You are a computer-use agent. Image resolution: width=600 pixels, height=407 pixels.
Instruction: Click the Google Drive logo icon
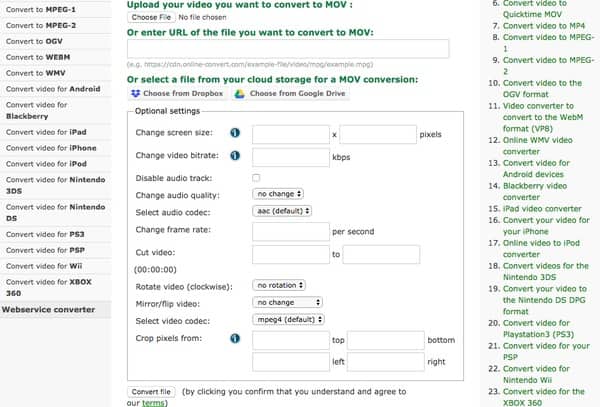[240, 94]
